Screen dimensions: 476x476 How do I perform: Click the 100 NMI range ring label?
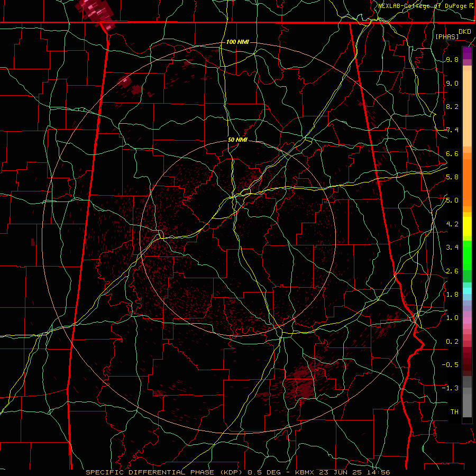pyautogui.click(x=237, y=42)
